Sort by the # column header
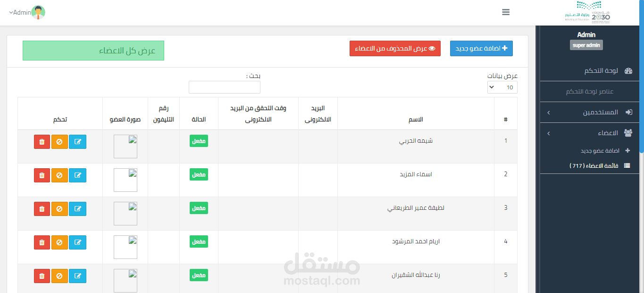Screen dimensions: 644x293 (506, 113)
